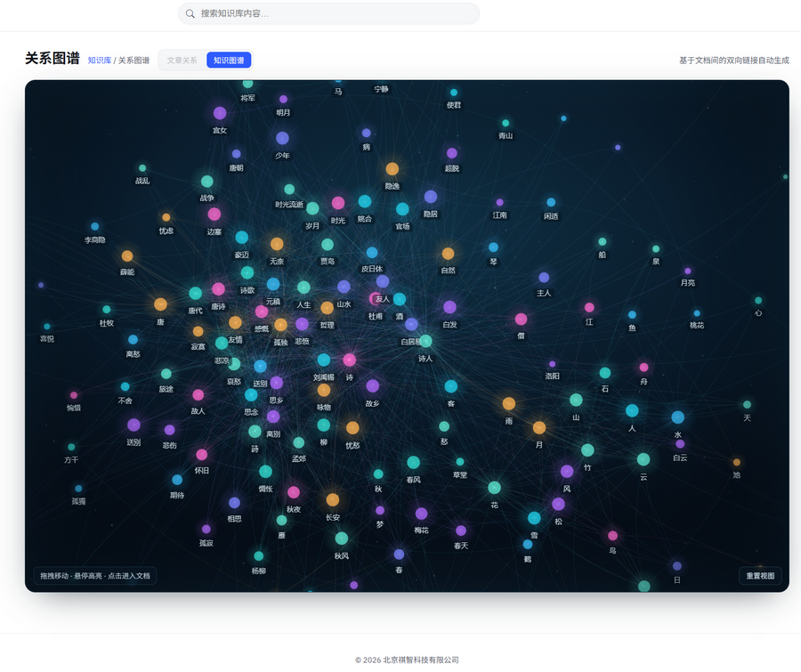801x672 pixels.
Task: Click the teal 秋风 node
Action: 341,538
